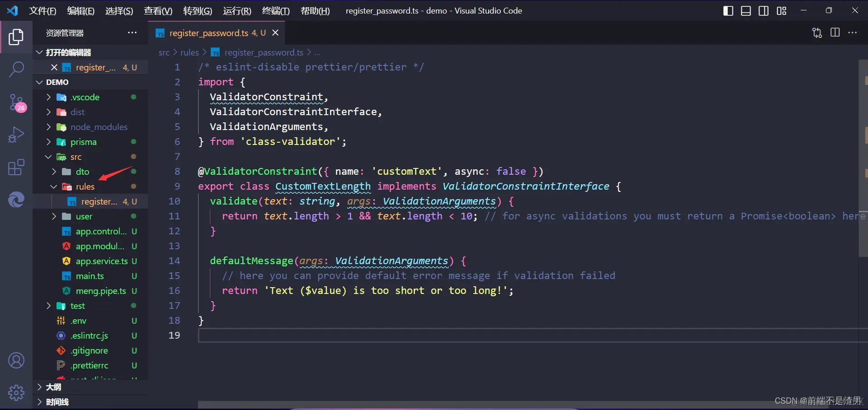Viewport: 868px width, 410px height.
Task: Click the breadcrumb ellipsis symbol
Action: 317,53
